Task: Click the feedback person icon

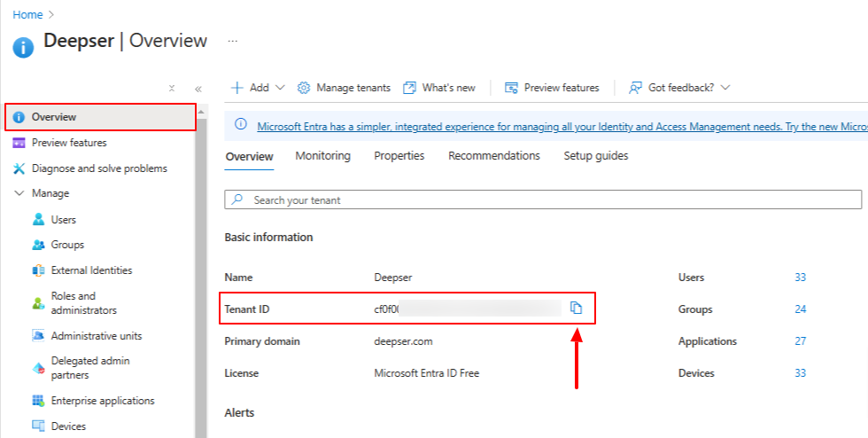Action: 635,88
